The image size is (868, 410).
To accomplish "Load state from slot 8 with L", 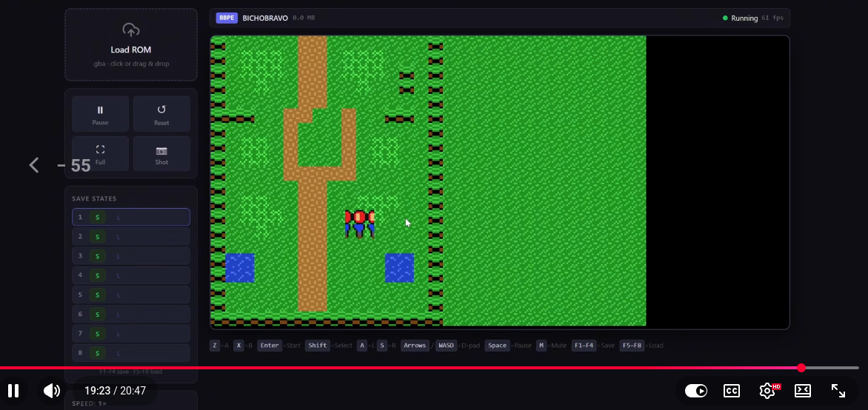I will click(118, 353).
